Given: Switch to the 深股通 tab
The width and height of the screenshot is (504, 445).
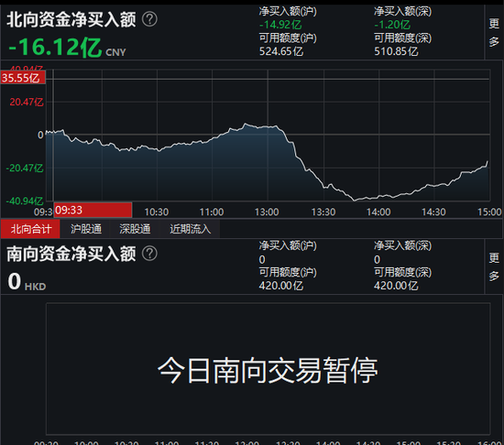Looking at the screenshot, I should [x=135, y=229].
